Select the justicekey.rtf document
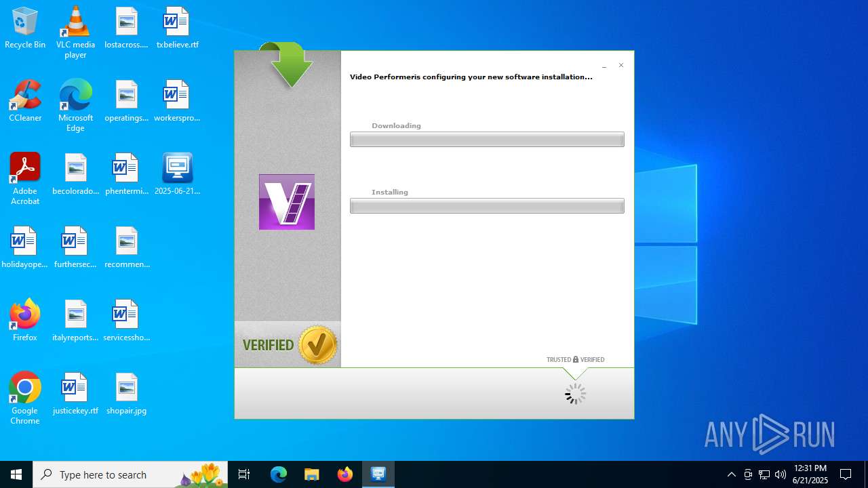 pyautogui.click(x=75, y=394)
